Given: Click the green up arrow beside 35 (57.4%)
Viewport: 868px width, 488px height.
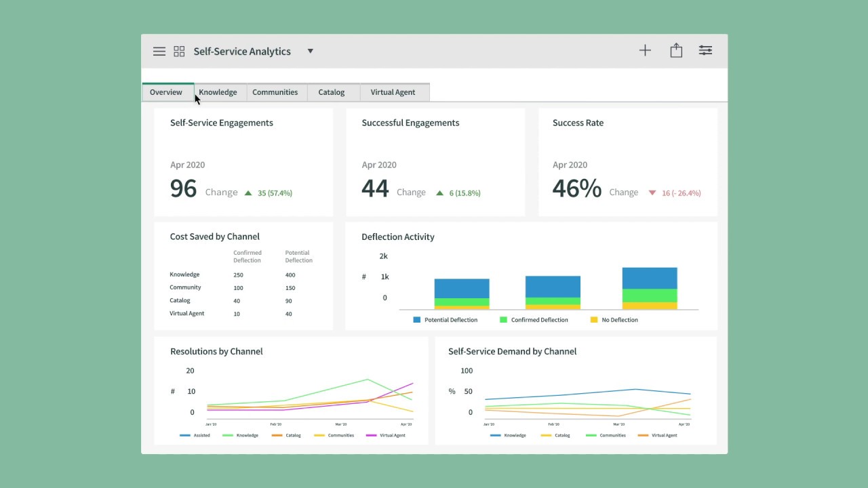Looking at the screenshot, I should 248,192.
